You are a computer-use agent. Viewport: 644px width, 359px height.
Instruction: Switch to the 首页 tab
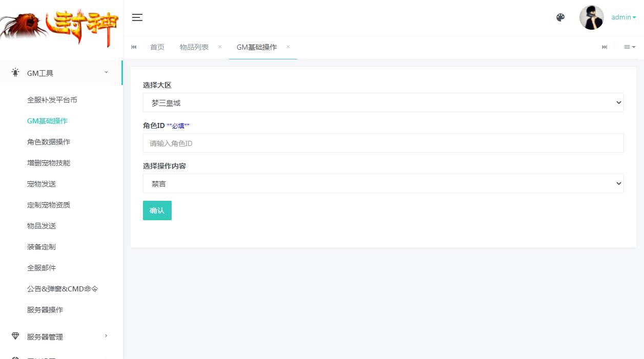tap(157, 47)
